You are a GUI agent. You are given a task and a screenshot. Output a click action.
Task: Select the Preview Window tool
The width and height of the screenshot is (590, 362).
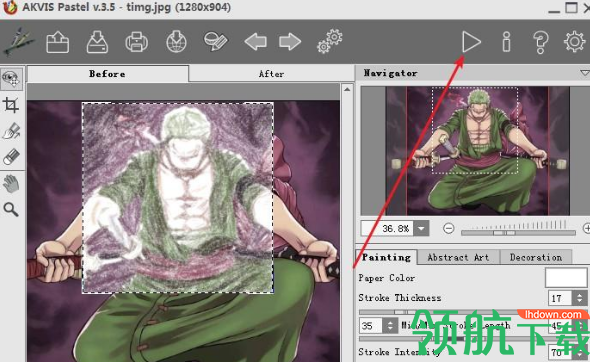(11, 78)
